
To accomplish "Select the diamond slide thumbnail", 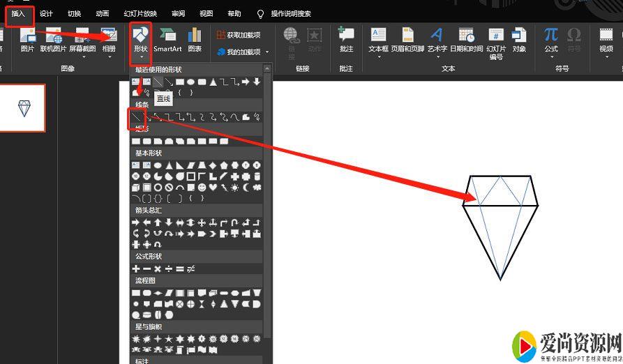I will (24, 108).
